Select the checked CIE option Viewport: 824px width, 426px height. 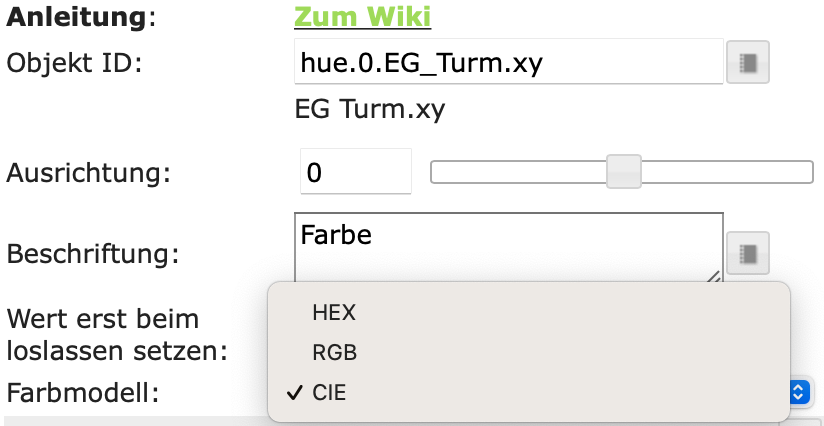(330, 393)
